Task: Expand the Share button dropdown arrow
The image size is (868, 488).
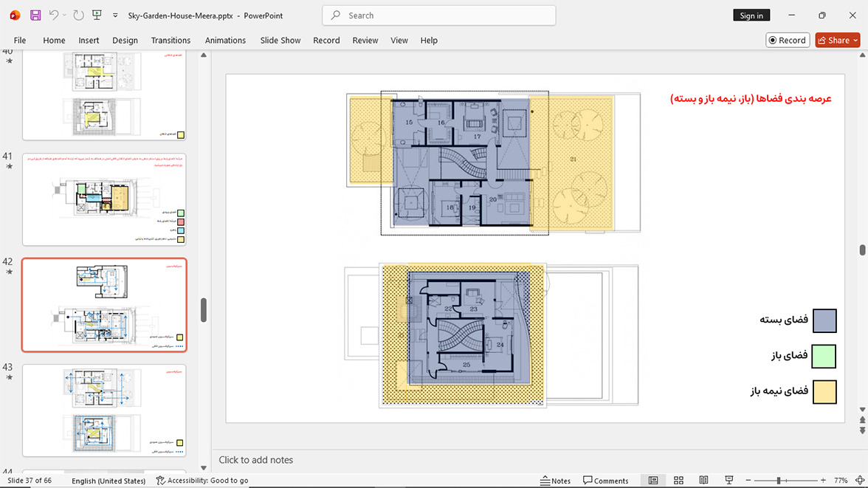Action: tap(855, 40)
